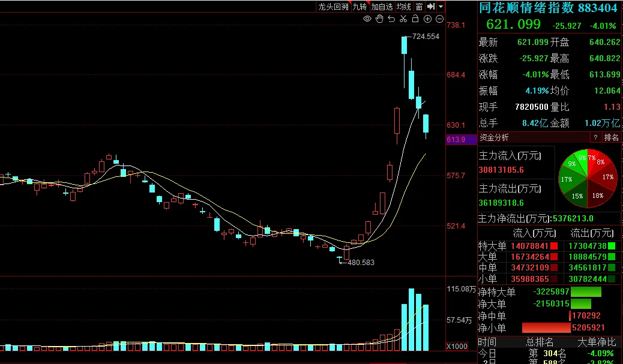This screenshot has width=623, height=364.
Task: Click the undo arrow icon
Action: pos(391,19)
